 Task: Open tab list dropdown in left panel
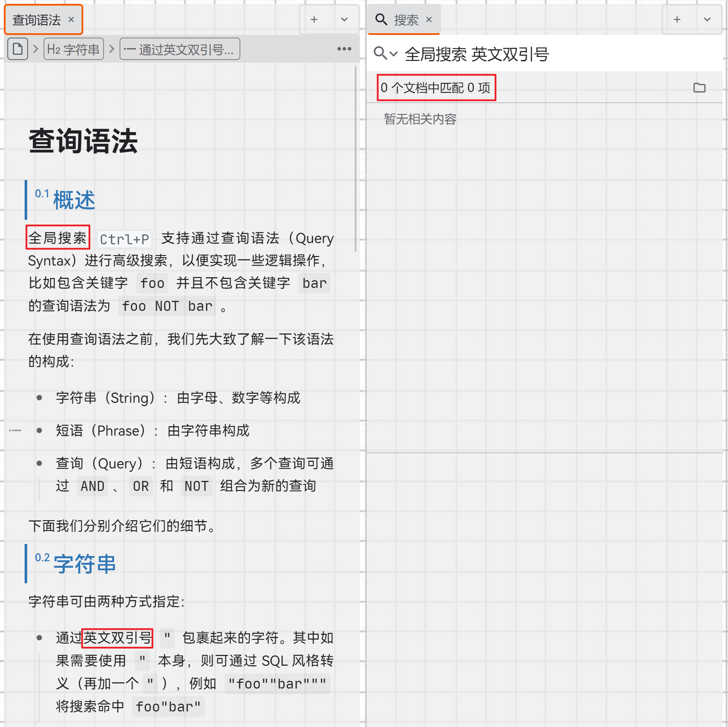[344, 19]
